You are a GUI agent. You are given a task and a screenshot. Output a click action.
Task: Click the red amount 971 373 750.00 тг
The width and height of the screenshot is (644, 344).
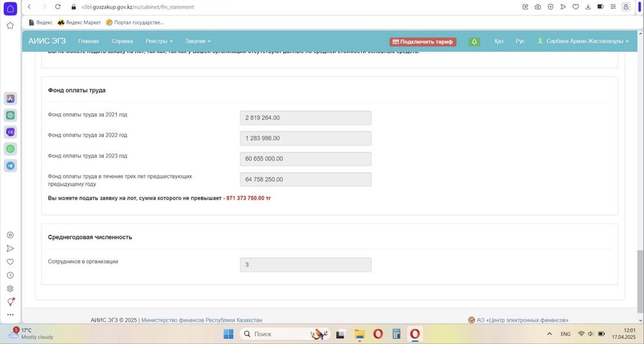pyautogui.click(x=249, y=198)
